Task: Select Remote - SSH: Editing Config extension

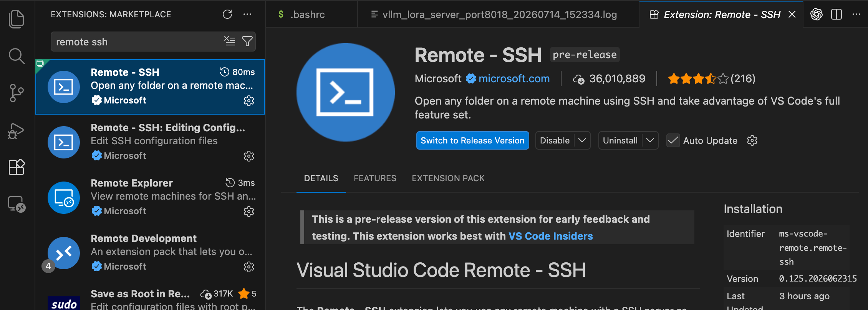Action: [150, 142]
